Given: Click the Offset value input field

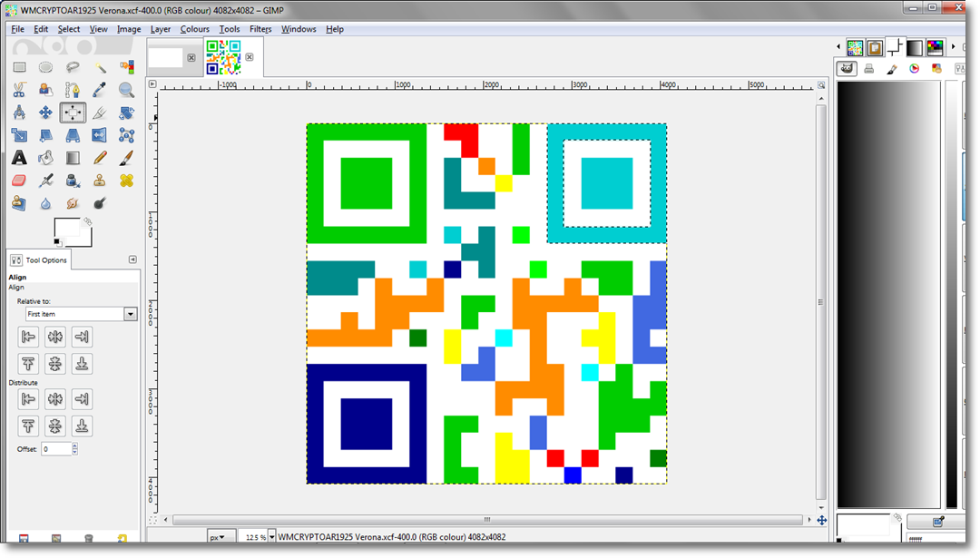Looking at the screenshot, I should click(x=55, y=448).
